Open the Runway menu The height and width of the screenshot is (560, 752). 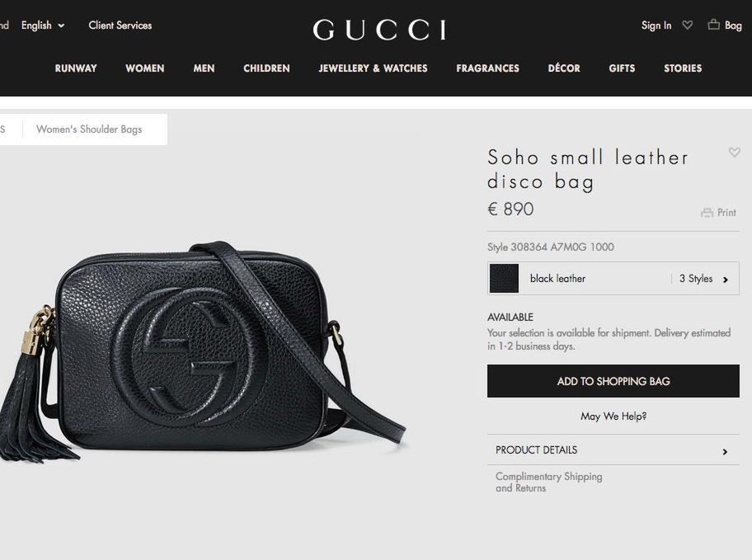pos(76,68)
